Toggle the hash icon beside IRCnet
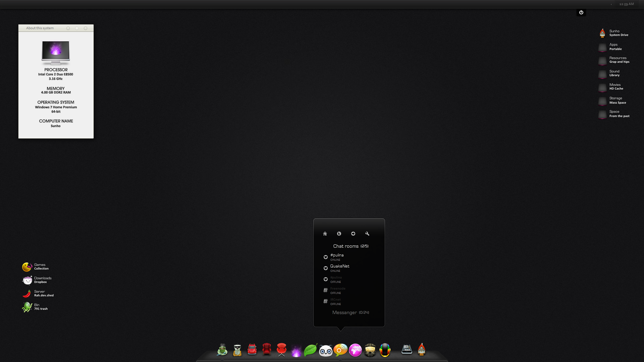This screenshot has height=362, width=644. (325, 301)
